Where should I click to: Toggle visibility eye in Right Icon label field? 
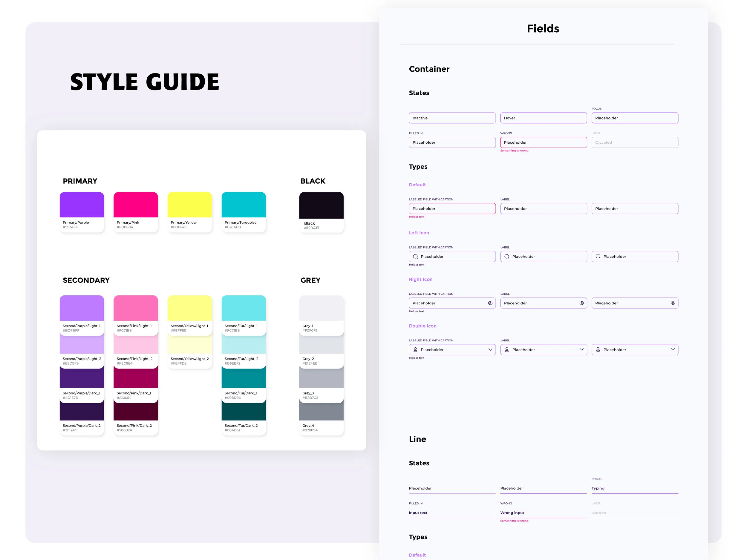(582, 303)
